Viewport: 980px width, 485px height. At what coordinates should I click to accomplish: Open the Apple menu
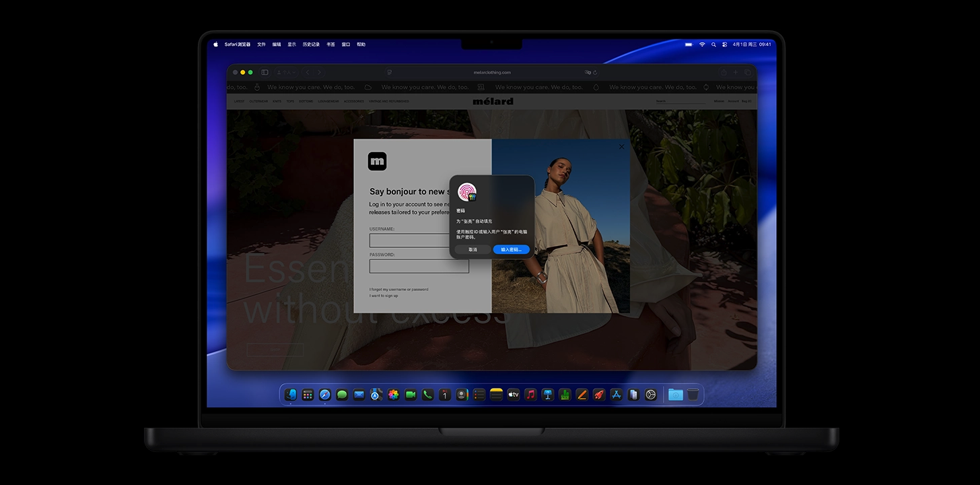pos(216,44)
